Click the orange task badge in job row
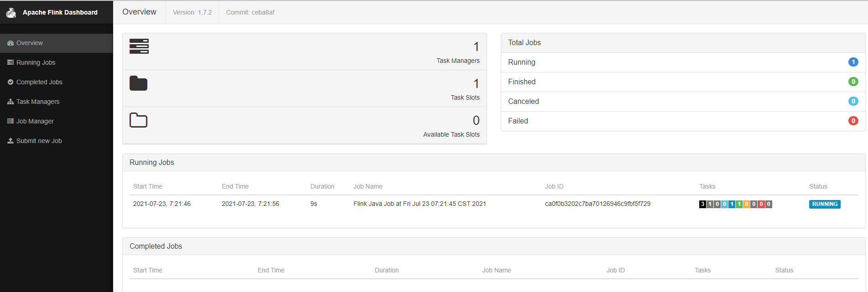 coord(746,204)
